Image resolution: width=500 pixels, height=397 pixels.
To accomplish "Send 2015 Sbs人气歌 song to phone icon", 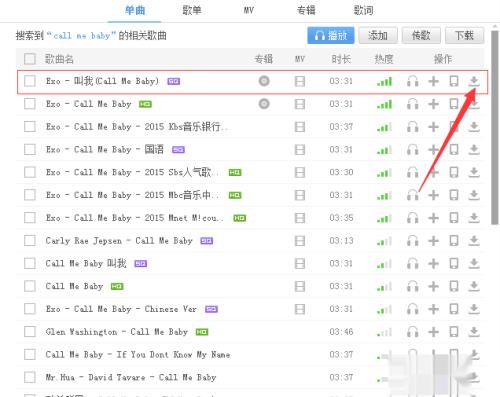I will point(454,172).
